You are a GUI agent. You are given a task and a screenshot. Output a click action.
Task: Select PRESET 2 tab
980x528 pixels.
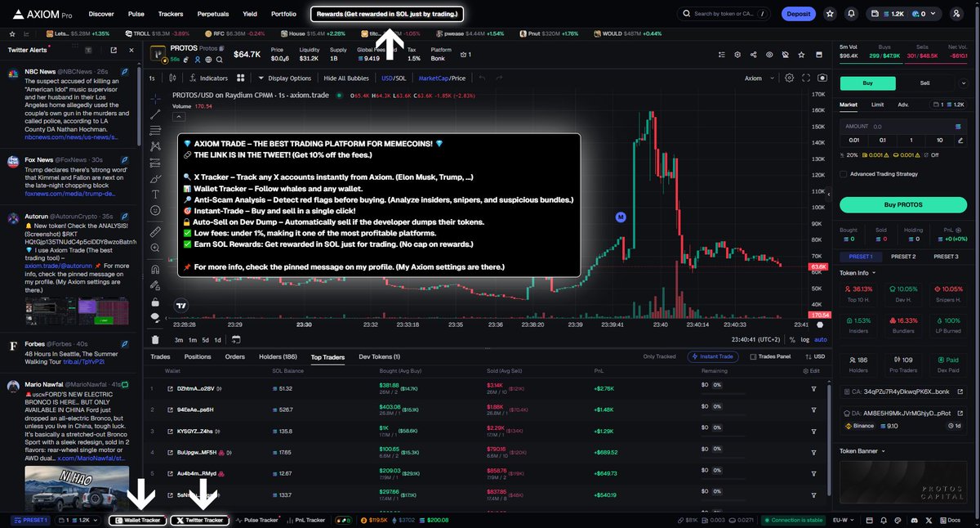point(902,257)
